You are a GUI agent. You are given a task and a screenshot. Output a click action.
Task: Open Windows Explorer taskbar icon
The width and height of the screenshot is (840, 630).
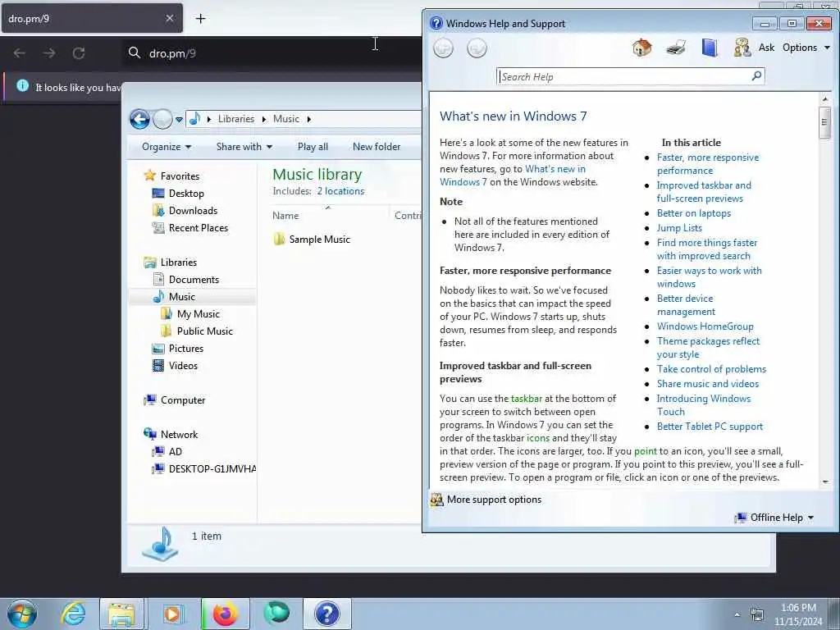[121, 614]
